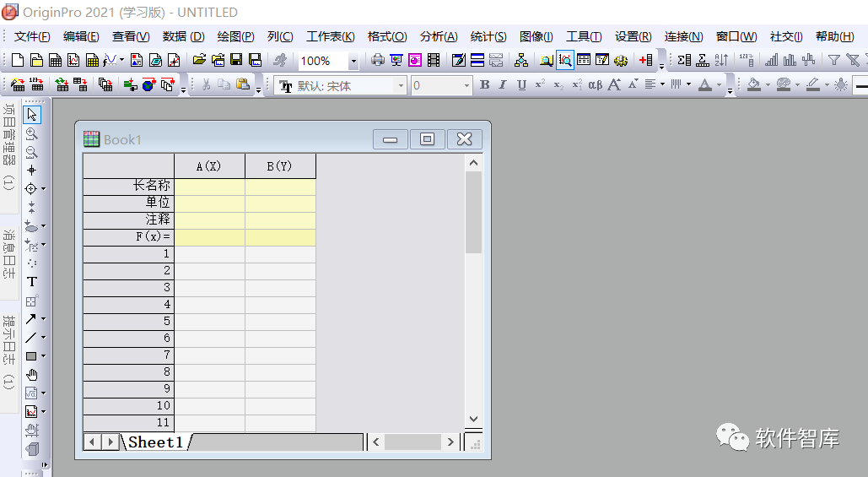Apply the fill color bucket
This screenshot has height=477, width=868.
coord(753,84)
